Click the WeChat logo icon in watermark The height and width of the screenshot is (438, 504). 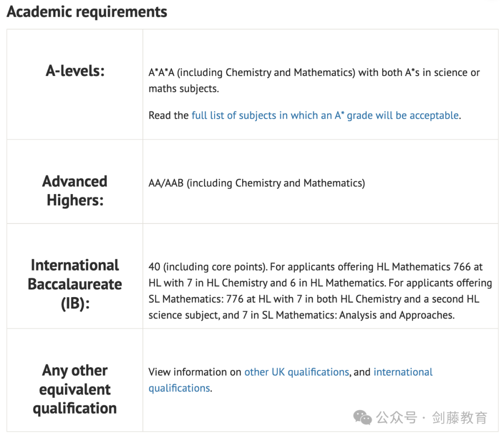pos(362,417)
